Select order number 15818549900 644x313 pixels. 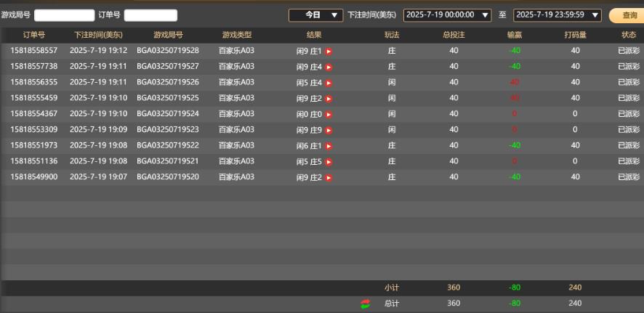[x=34, y=176]
